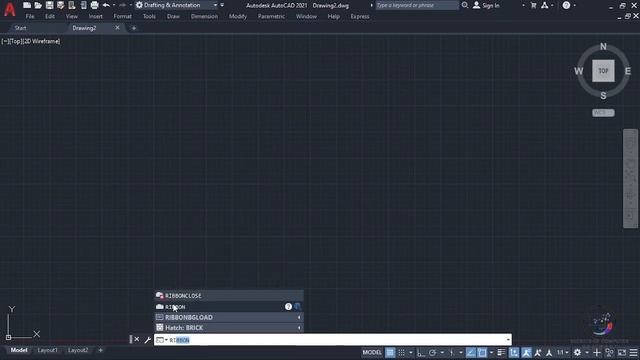
Task: Click the N compass direction on ViewCube
Action: (603, 47)
